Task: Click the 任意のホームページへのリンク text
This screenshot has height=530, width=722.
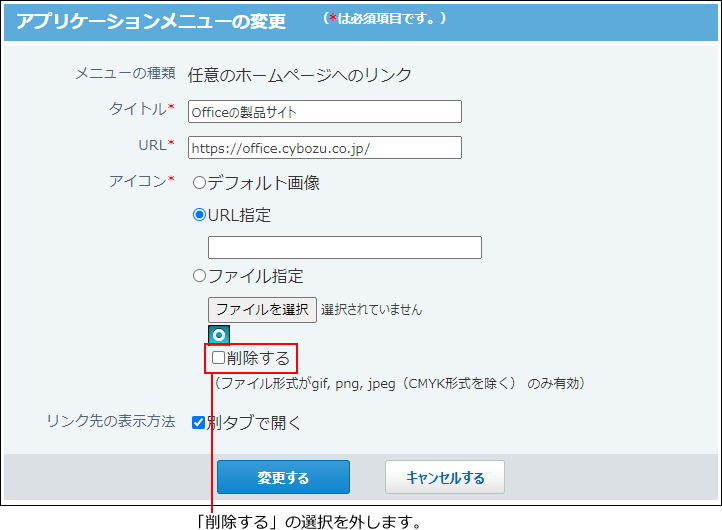Action: coord(300,75)
